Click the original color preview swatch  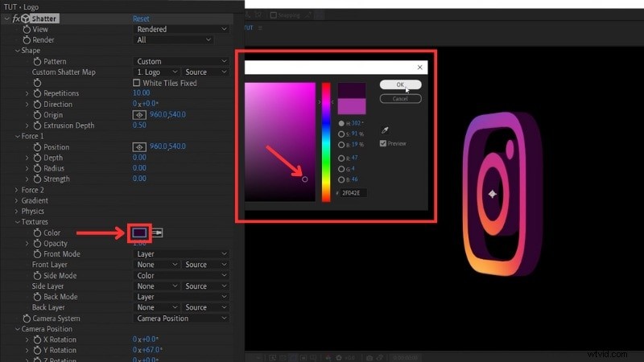(x=352, y=106)
